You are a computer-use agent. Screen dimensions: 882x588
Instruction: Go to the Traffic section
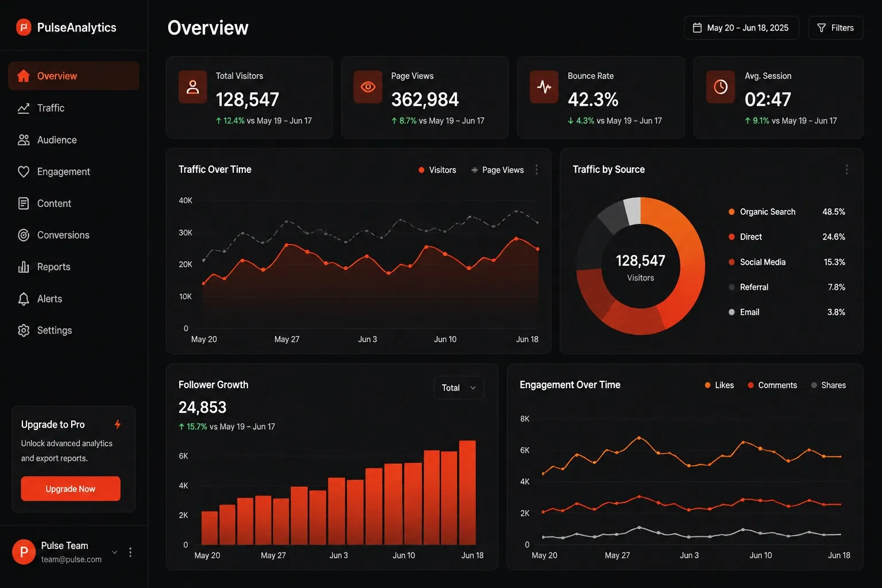73,108
